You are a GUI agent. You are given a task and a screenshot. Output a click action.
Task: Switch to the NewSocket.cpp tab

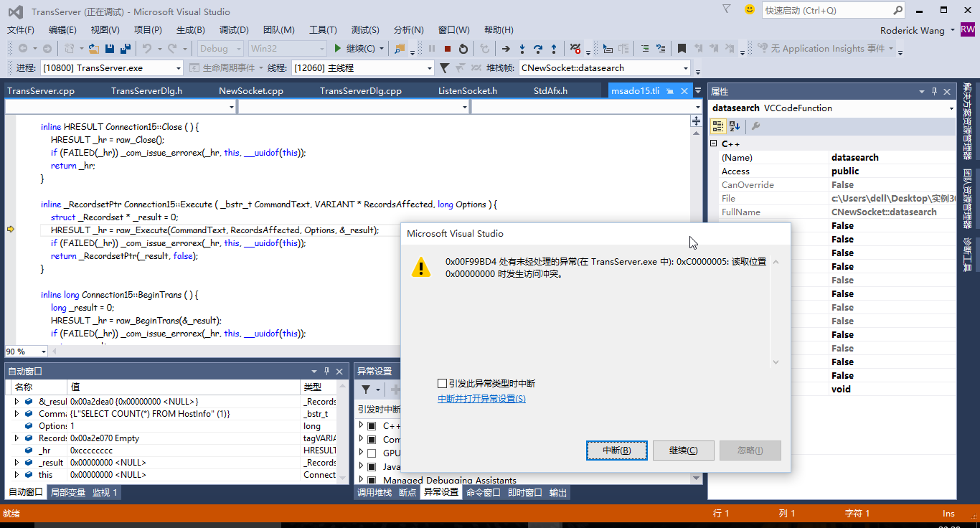click(251, 91)
